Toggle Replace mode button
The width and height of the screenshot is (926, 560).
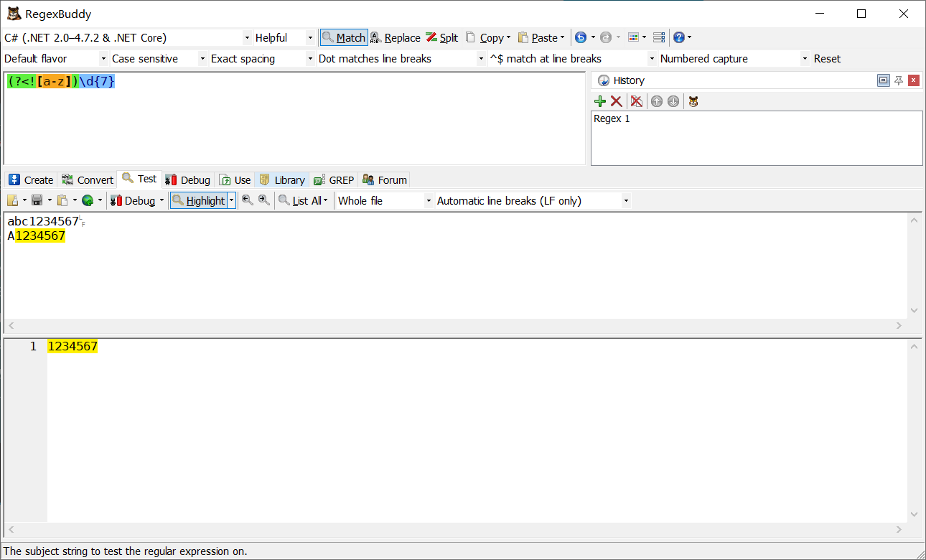pyautogui.click(x=395, y=37)
